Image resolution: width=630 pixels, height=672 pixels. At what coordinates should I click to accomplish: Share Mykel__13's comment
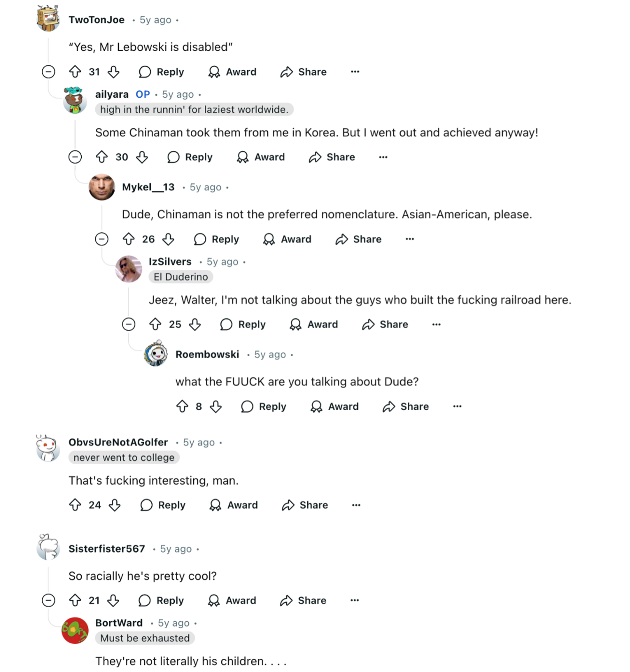coord(358,239)
